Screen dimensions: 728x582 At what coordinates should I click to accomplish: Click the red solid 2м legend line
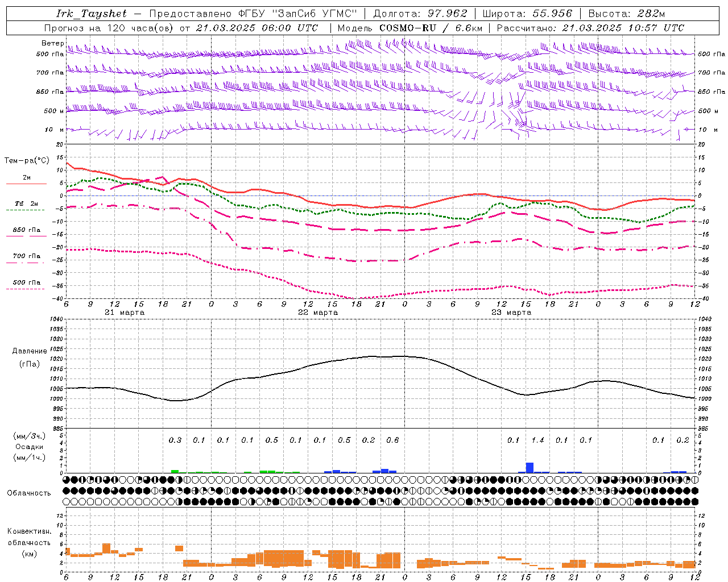(27, 184)
